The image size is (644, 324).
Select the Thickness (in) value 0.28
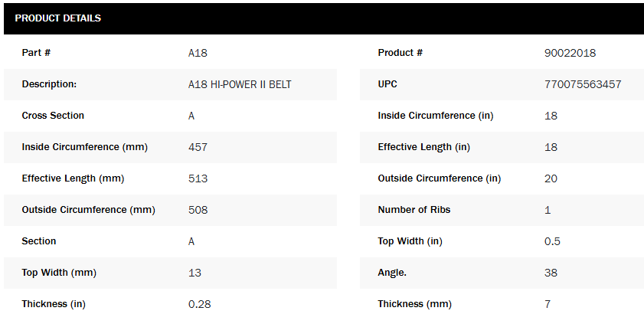pyautogui.click(x=199, y=304)
